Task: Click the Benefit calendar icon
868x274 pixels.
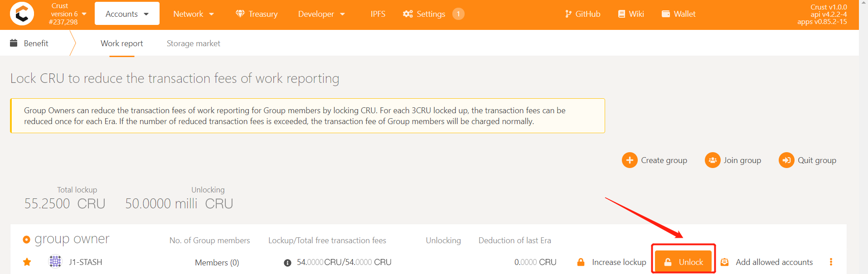Action: point(14,43)
